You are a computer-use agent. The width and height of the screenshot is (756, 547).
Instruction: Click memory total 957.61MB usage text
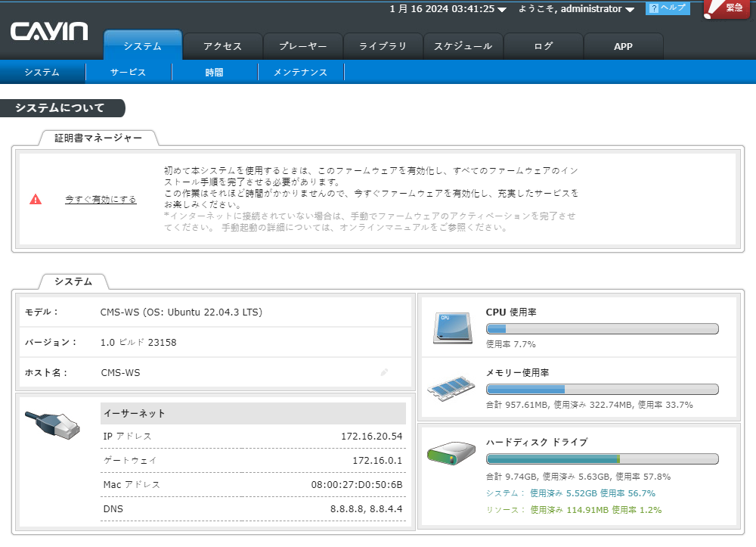[589, 405]
